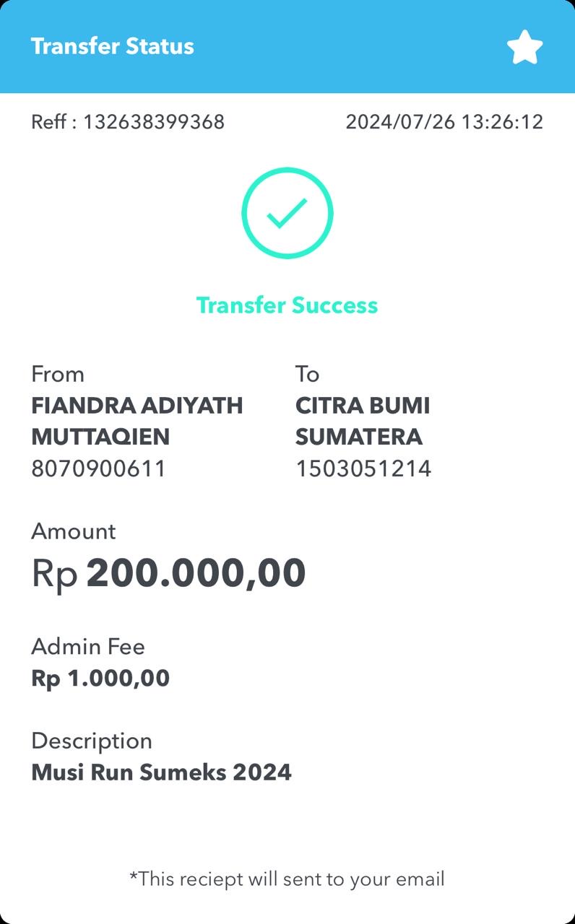Click the To label
The height and width of the screenshot is (924, 575).
pos(307,375)
